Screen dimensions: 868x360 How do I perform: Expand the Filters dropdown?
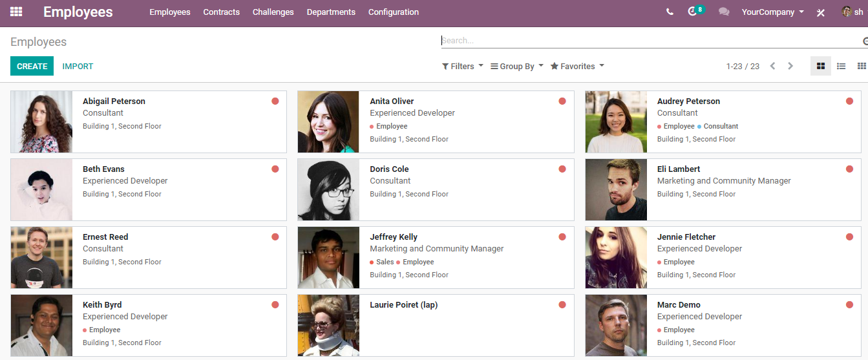click(463, 66)
